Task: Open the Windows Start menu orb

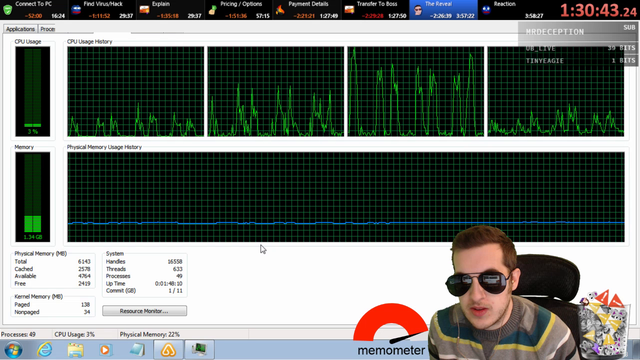Action: 13,350
